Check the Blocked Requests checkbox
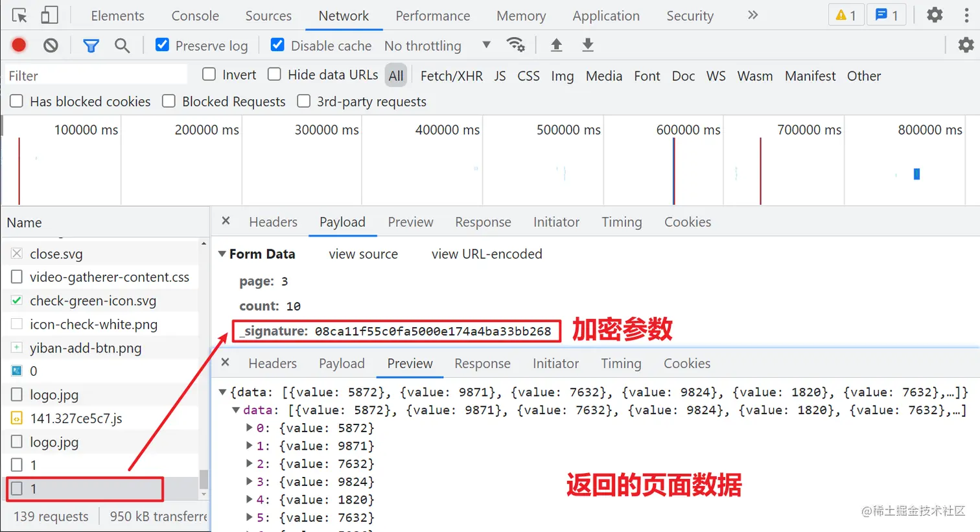Screen dimensions: 980x532 click(x=169, y=101)
